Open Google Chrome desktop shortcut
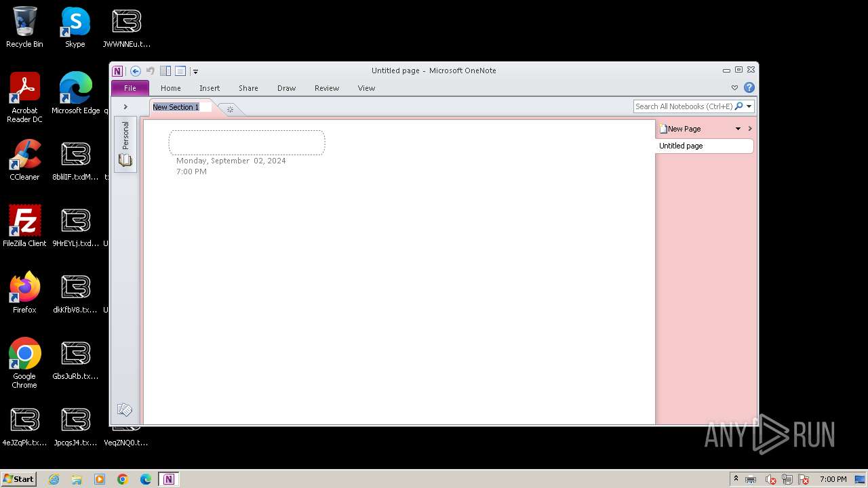The height and width of the screenshot is (488, 868). coord(24,363)
